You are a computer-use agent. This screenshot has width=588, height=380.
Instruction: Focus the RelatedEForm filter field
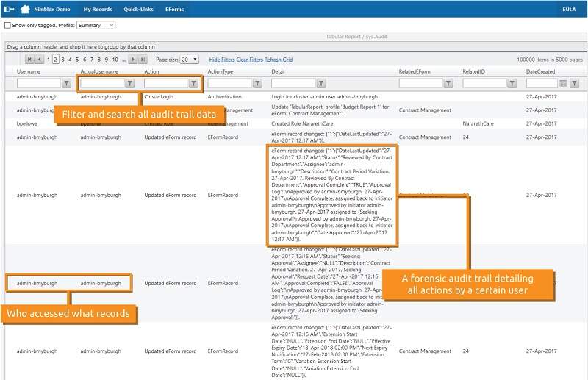(420, 83)
